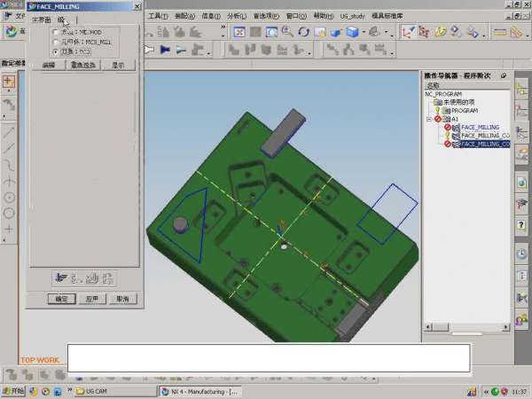Click the shaded cube rendering style icon
Screen dimensions: 532x399
tap(354, 32)
